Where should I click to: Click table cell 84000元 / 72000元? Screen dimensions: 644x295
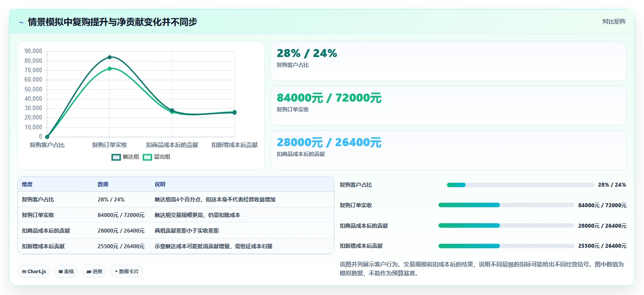point(121,215)
